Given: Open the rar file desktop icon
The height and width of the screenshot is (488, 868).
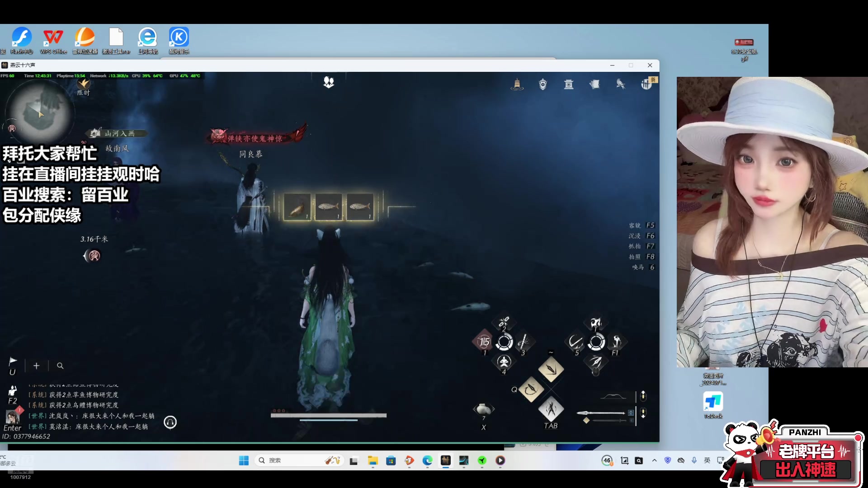Looking at the screenshot, I should 116,41.
